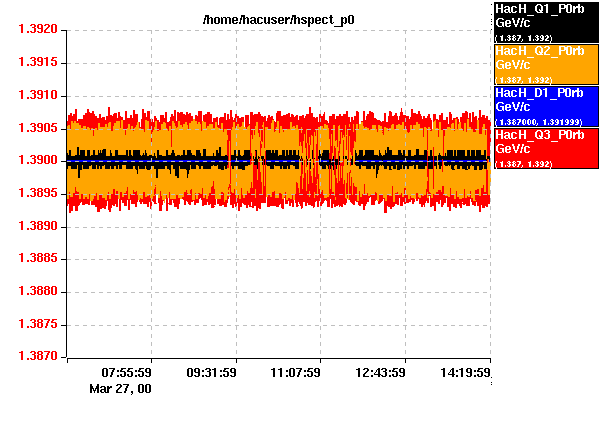This screenshot has height=425, width=600.
Task: Click the 09:31:59 time axis label
Action: click(211, 373)
